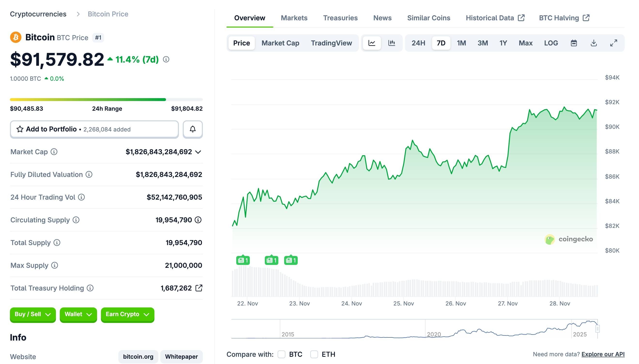Screen dimensions: 639x364
Task: Open the Earn Crypto dropdown
Action: pyautogui.click(x=127, y=314)
